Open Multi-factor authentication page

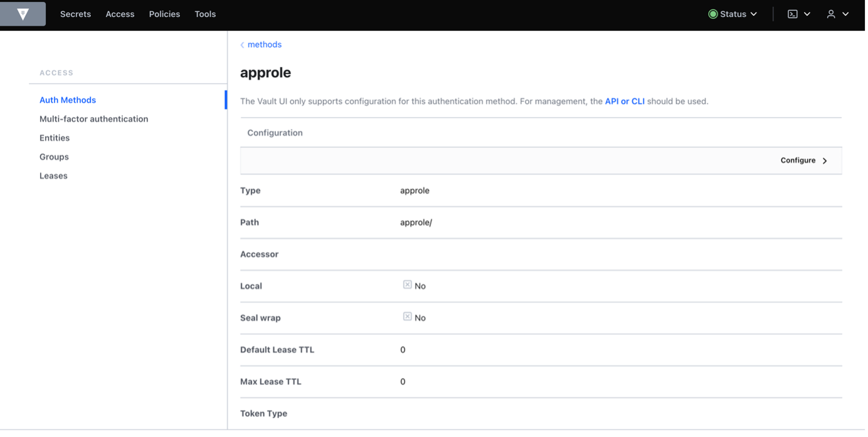(94, 119)
